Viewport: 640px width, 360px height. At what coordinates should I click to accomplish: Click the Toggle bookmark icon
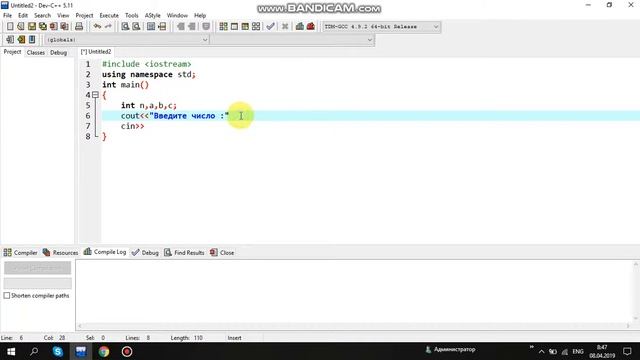[x=21, y=40]
